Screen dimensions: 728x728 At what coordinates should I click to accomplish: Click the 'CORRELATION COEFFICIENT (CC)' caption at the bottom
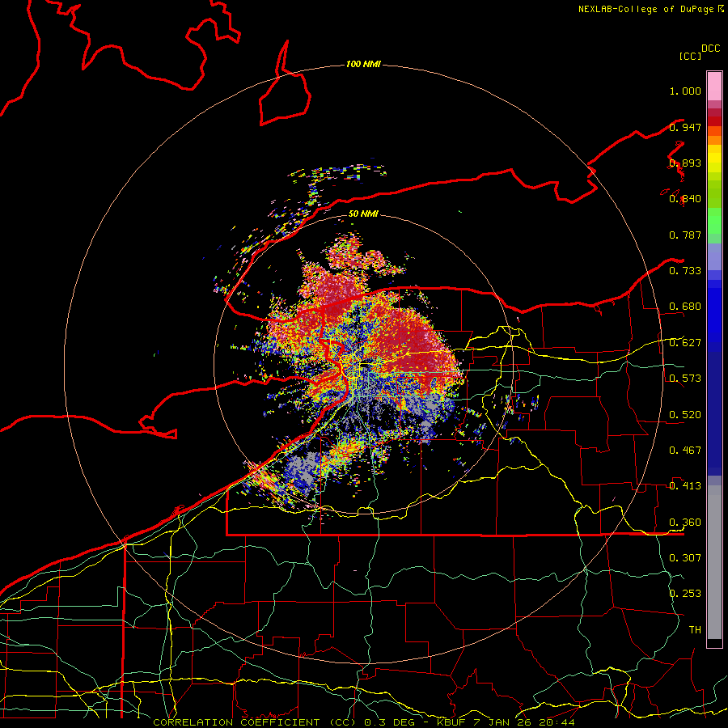(x=255, y=722)
